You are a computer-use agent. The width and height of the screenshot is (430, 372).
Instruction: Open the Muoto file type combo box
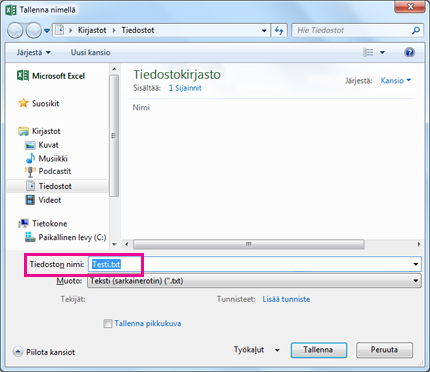coord(254,281)
